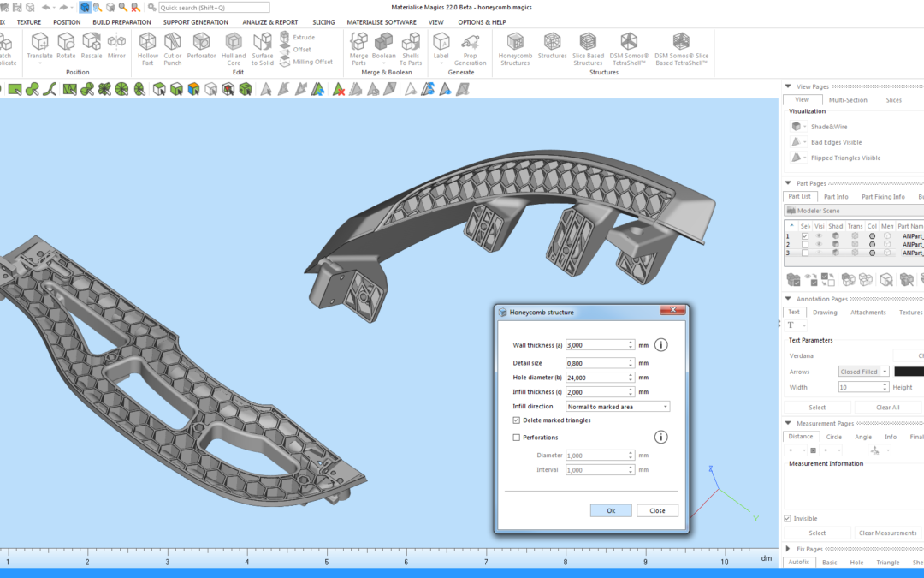Click the undo arrow in title bar
Image resolution: width=924 pixels, height=578 pixels.
[46, 8]
